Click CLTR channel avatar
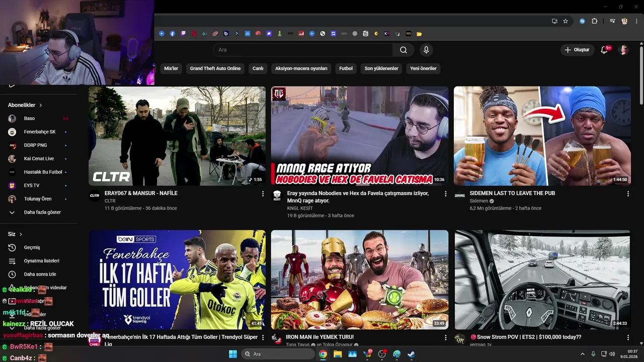 95,196
